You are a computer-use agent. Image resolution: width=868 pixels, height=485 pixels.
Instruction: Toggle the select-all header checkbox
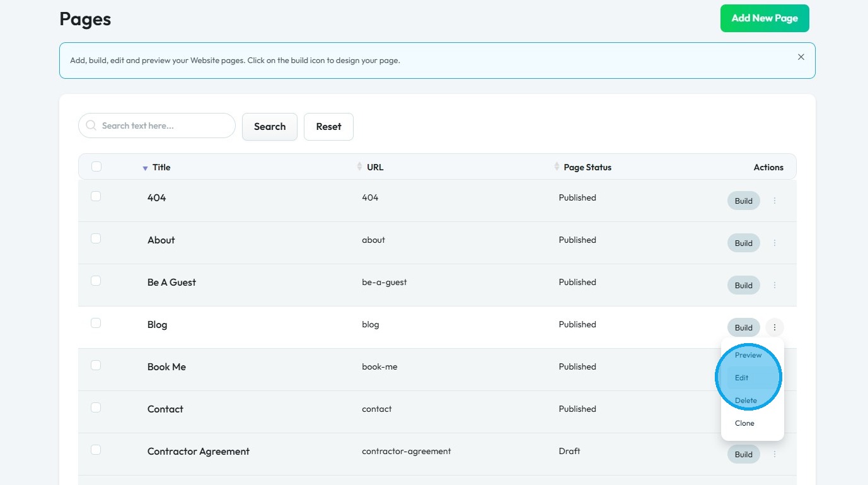pos(96,167)
